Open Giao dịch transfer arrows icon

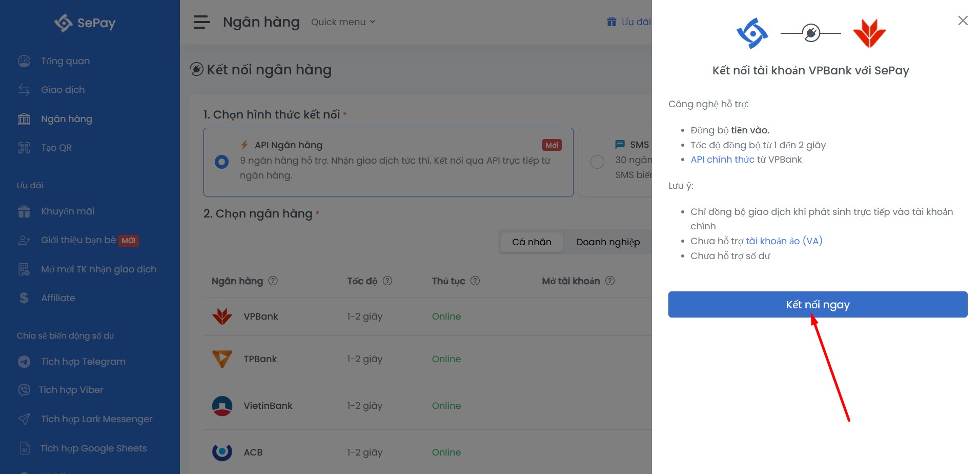tap(24, 90)
